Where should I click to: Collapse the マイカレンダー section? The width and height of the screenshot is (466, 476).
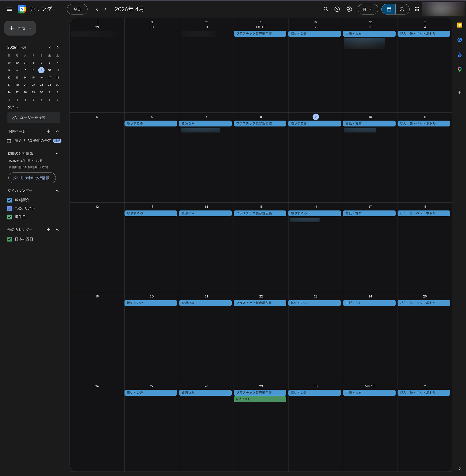[x=57, y=190]
